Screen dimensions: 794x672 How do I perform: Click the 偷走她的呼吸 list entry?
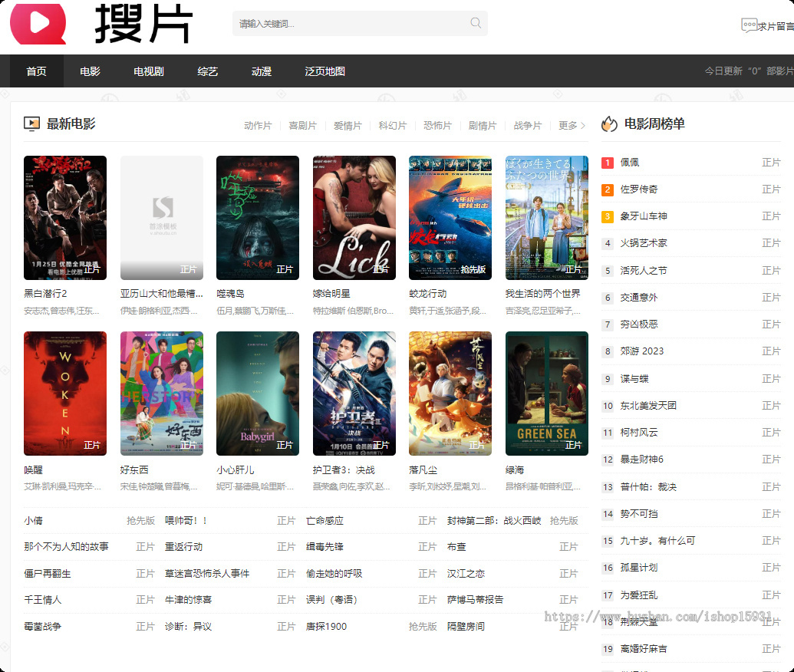pyautogui.click(x=334, y=574)
